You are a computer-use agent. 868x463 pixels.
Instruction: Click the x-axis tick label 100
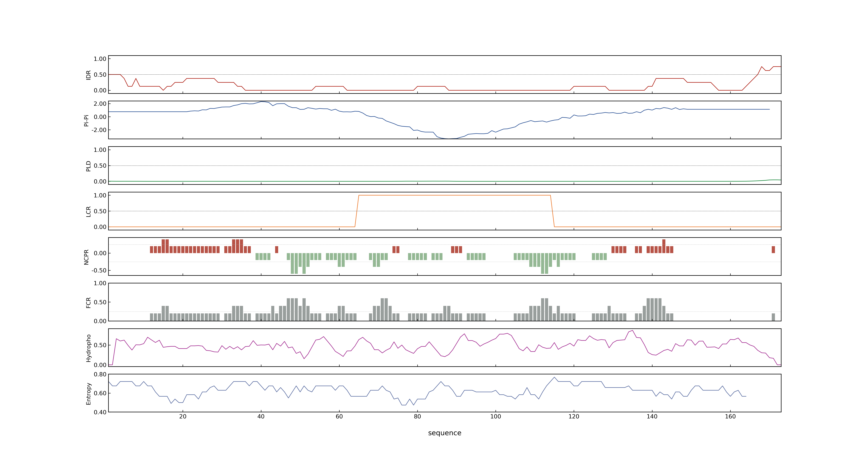(495, 416)
